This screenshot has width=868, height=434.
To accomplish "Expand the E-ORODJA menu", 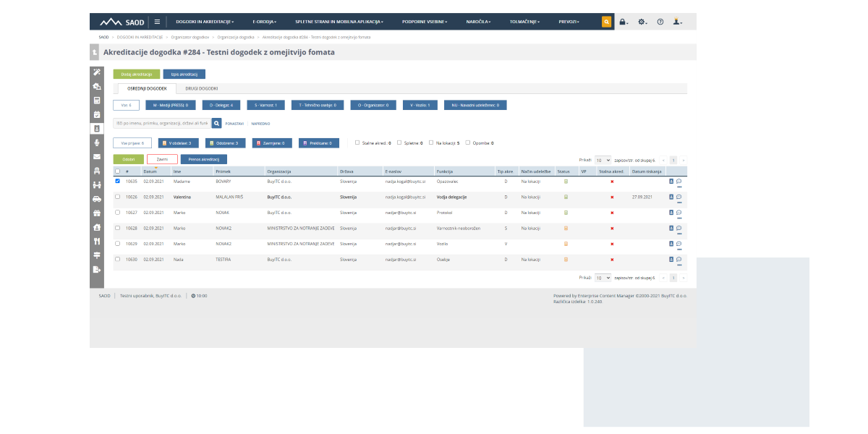I will [264, 22].
